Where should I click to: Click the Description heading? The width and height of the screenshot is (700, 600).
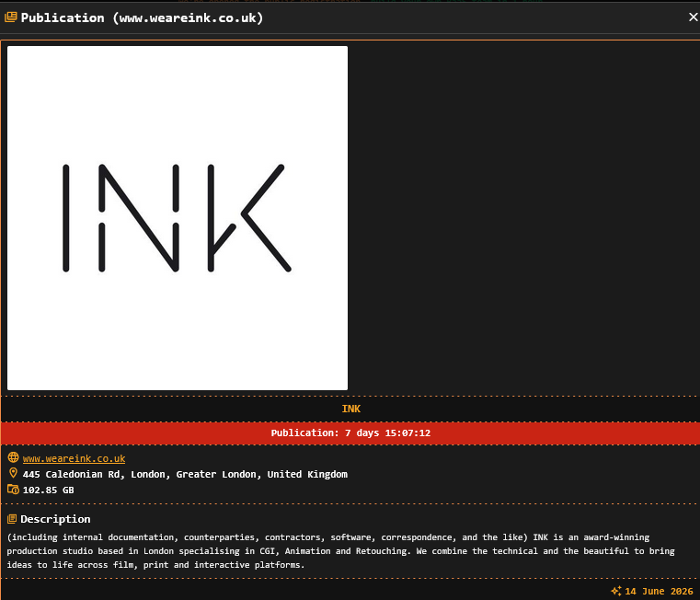(x=55, y=519)
